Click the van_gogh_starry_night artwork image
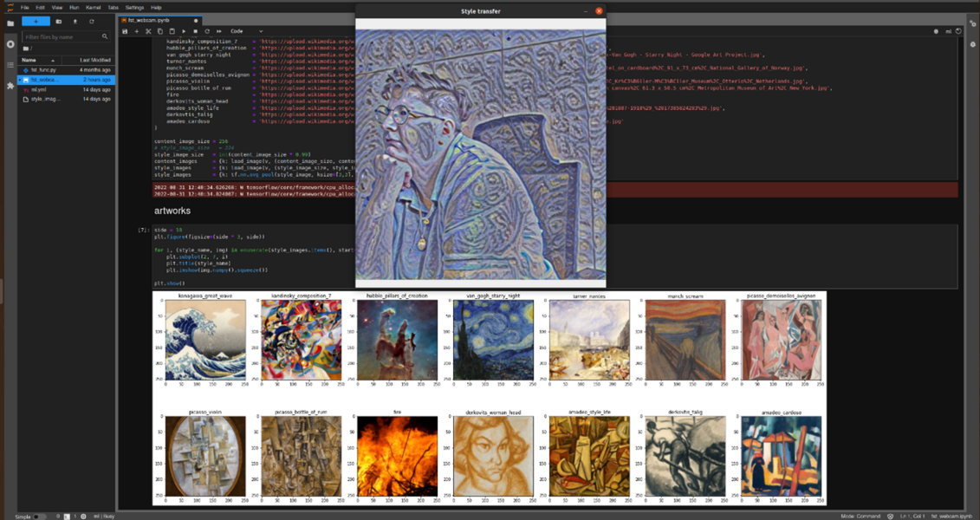Image resolution: width=980 pixels, height=520 pixels. click(493, 340)
